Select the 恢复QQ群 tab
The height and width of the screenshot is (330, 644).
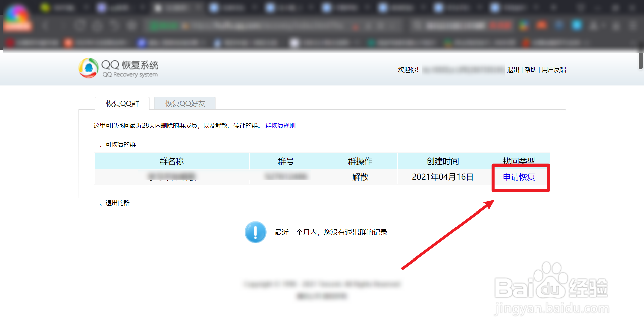point(122,103)
